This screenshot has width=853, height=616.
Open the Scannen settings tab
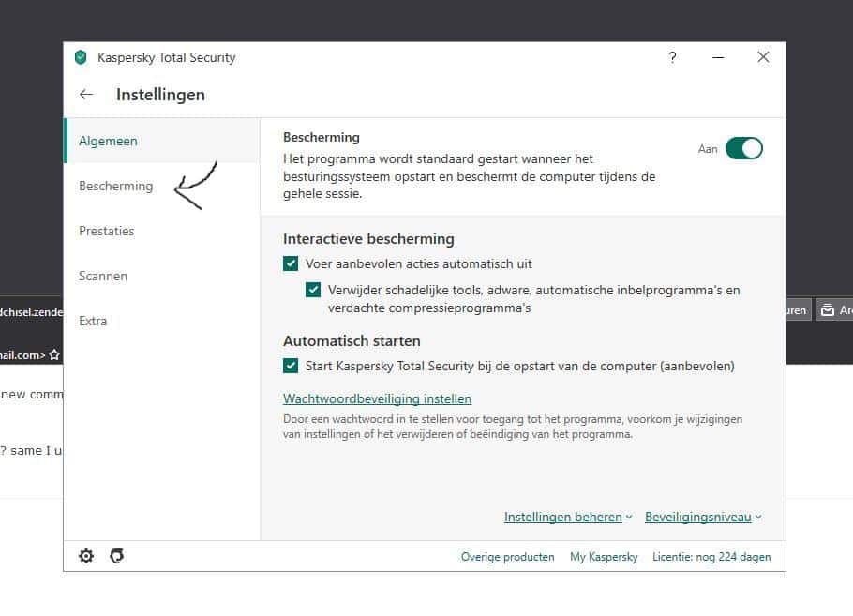(161, 277)
